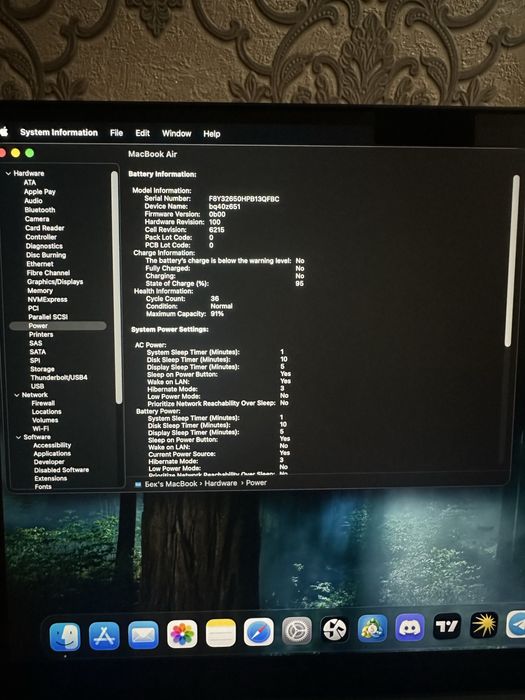Open the yellow starburst app in the Dock
This screenshot has width=525, height=700.
484,625
